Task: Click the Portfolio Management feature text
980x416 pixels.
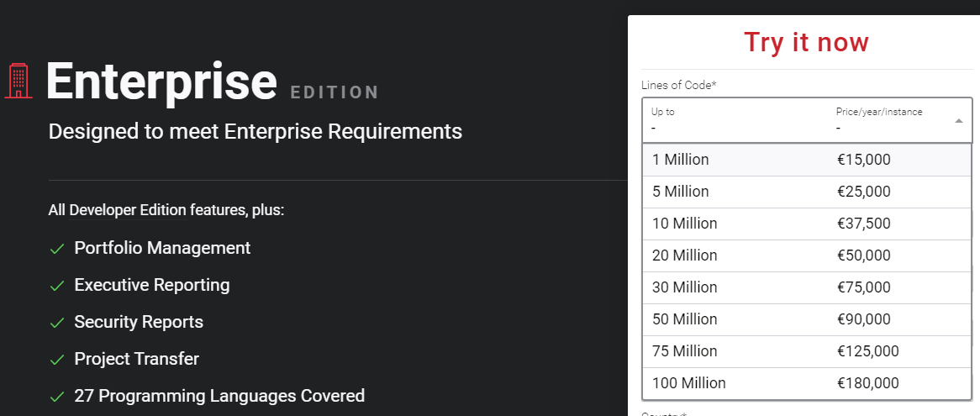Action: [162, 248]
